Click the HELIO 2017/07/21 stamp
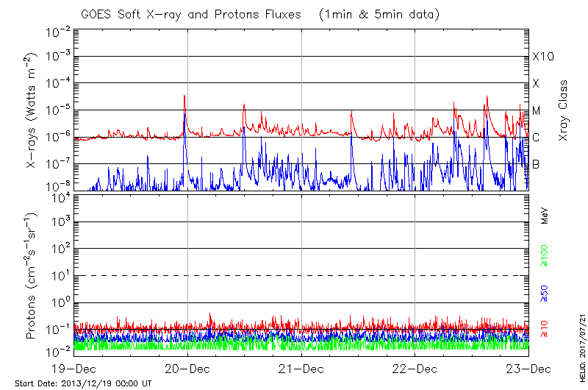Viewport: 588px width, 390px height. click(580, 337)
